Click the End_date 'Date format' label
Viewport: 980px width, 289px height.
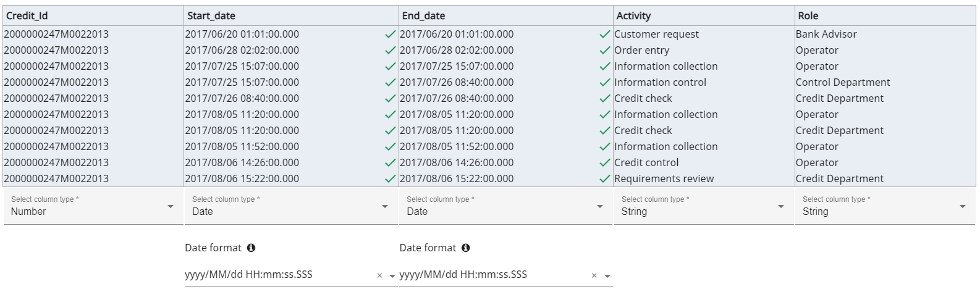coord(428,248)
